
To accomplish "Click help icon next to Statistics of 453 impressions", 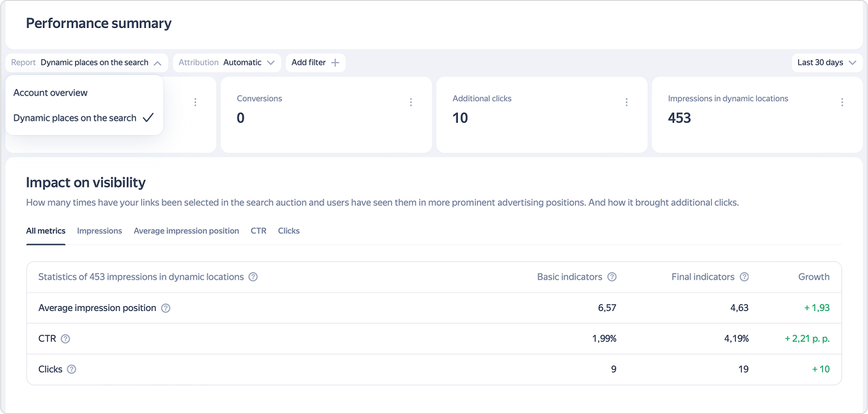I will pos(253,277).
